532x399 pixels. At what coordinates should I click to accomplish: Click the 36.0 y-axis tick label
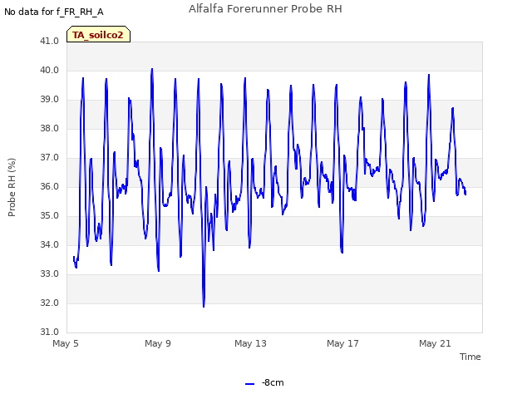tap(50, 186)
